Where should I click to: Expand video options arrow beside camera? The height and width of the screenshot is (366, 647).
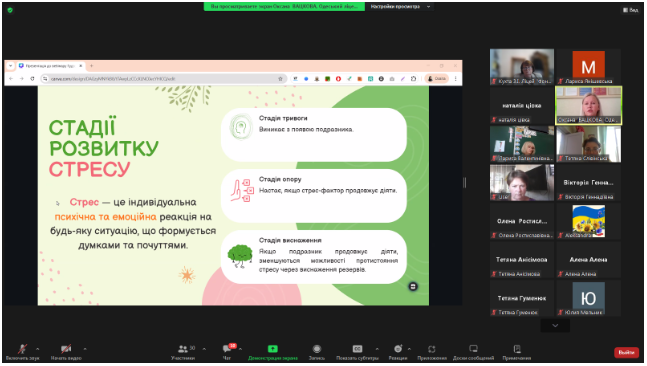(x=85, y=349)
